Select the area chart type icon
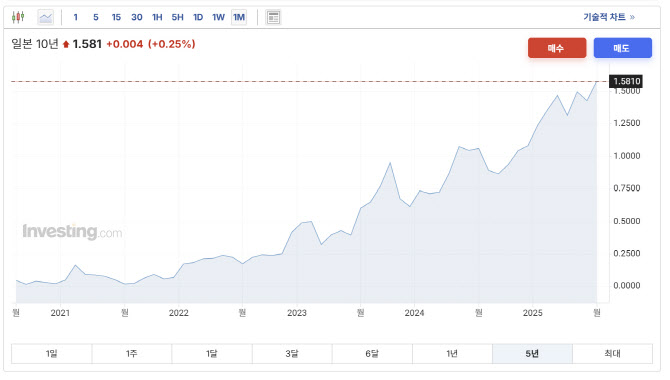 (x=45, y=18)
